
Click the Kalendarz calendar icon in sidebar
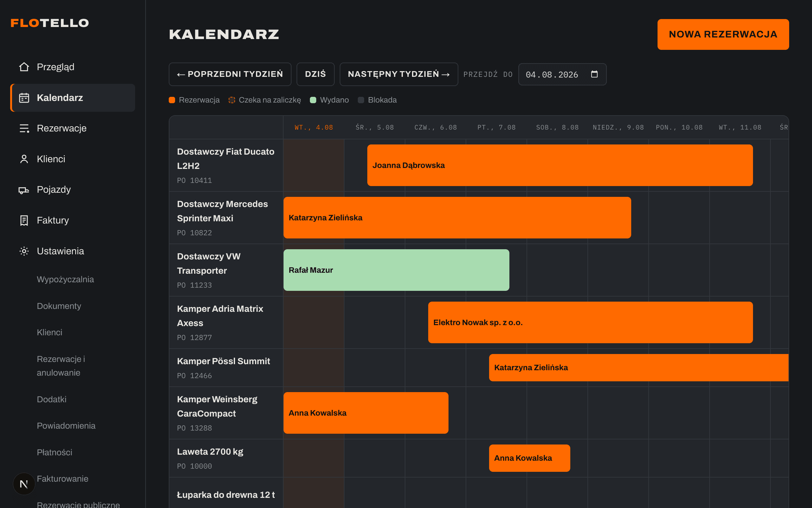tap(24, 98)
